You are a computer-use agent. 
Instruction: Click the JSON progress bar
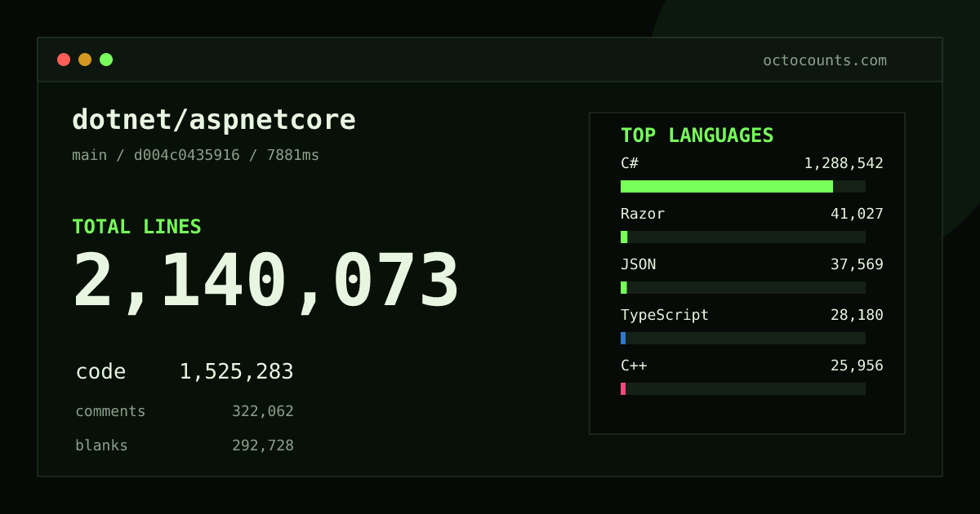point(743,287)
